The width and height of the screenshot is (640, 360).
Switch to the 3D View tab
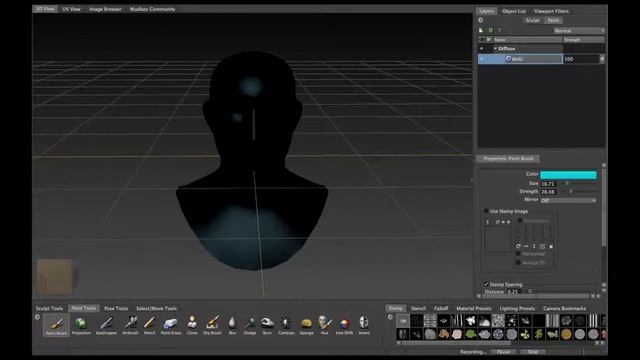[45, 9]
